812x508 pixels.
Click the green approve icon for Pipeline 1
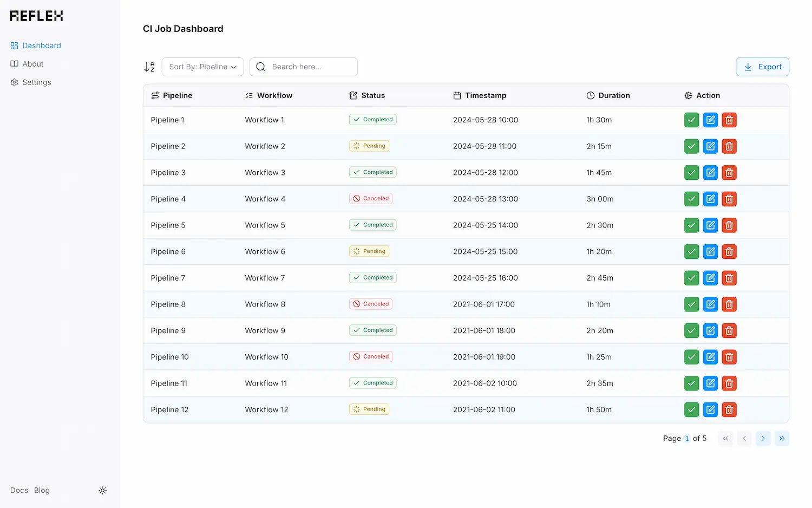click(691, 120)
